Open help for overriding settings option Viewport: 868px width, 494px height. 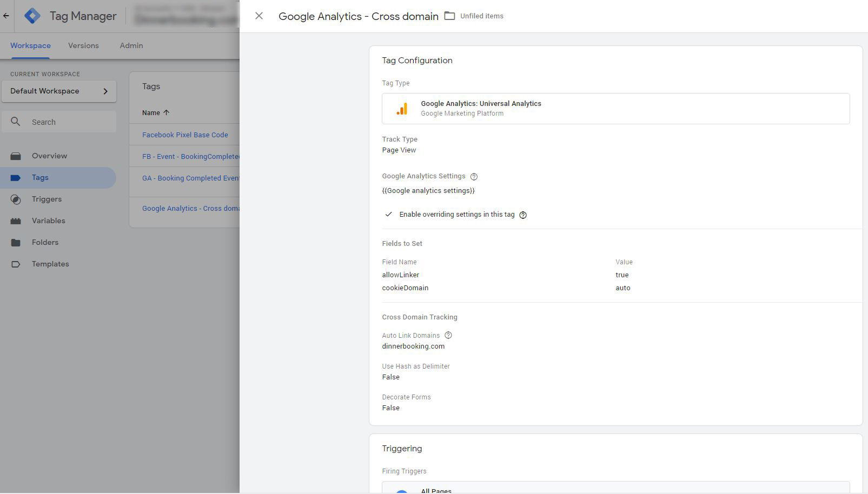pos(523,215)
